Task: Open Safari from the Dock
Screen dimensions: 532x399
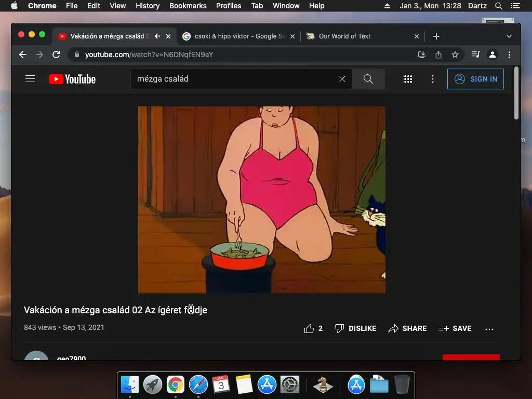Action: pos(198,385)
